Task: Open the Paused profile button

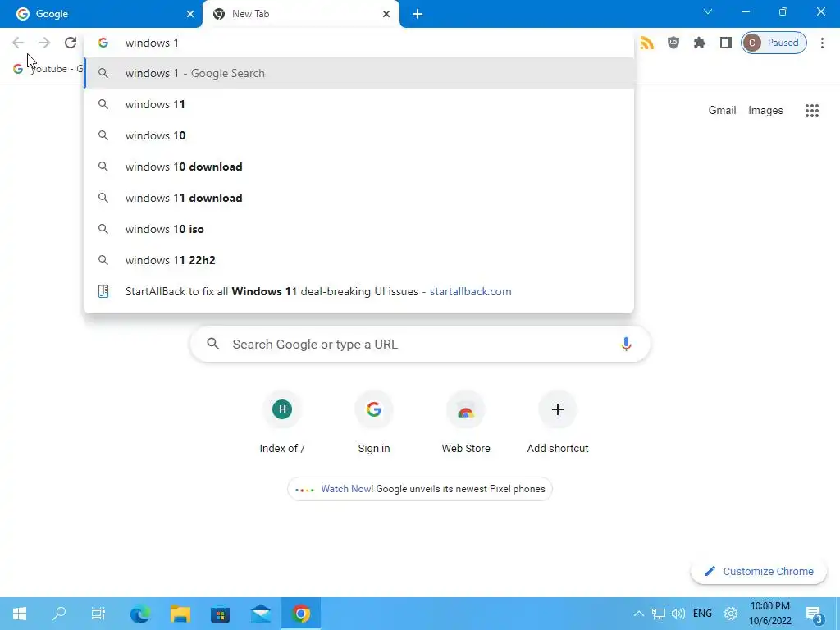Action: (x=774, y=43)
